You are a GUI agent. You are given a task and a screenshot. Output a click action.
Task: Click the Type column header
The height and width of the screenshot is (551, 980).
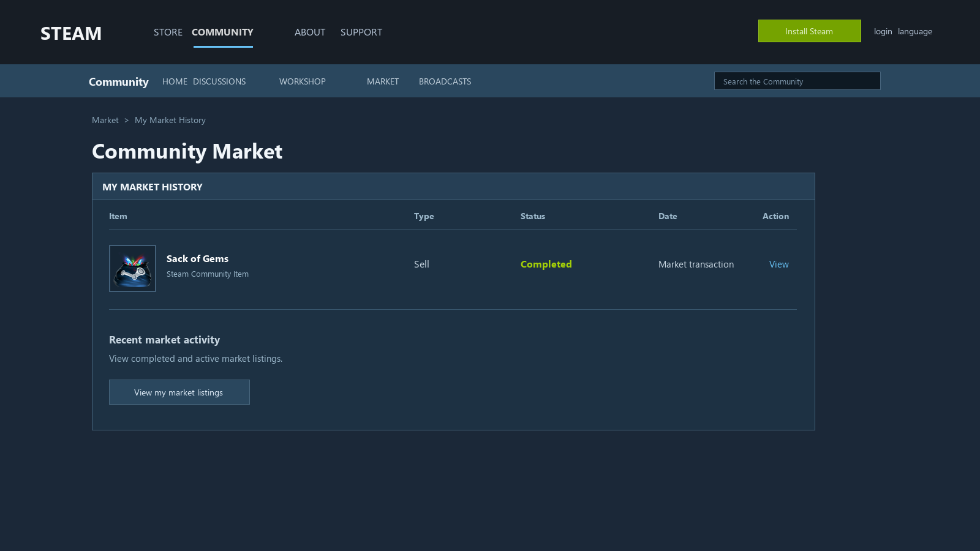pyautogui.click(x=424, y=216)
